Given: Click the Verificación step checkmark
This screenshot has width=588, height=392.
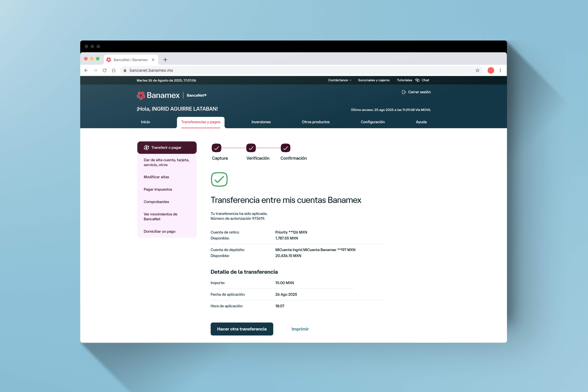Looking at the screenshot, I should tap(251, 148).
